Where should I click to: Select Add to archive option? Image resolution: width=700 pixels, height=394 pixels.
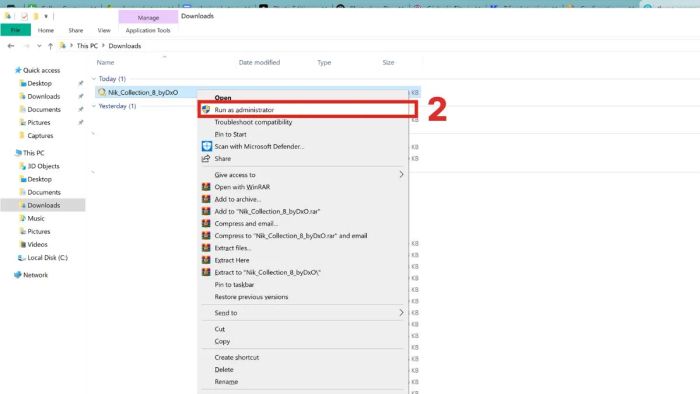coord(303,199)
